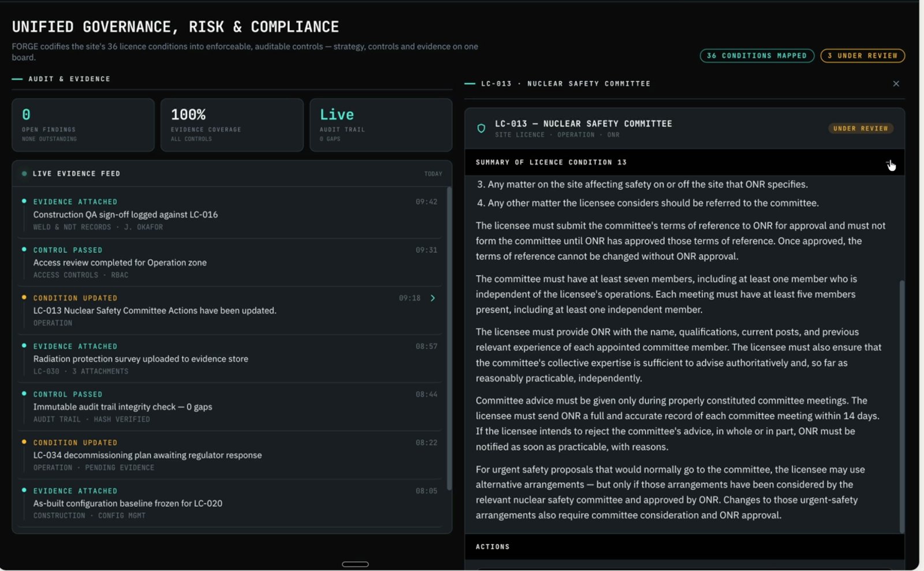Click the ACCESS CONTROLS · RBAC tag
The width and height of the screenshot is (924, 571).
pos(81,275)
